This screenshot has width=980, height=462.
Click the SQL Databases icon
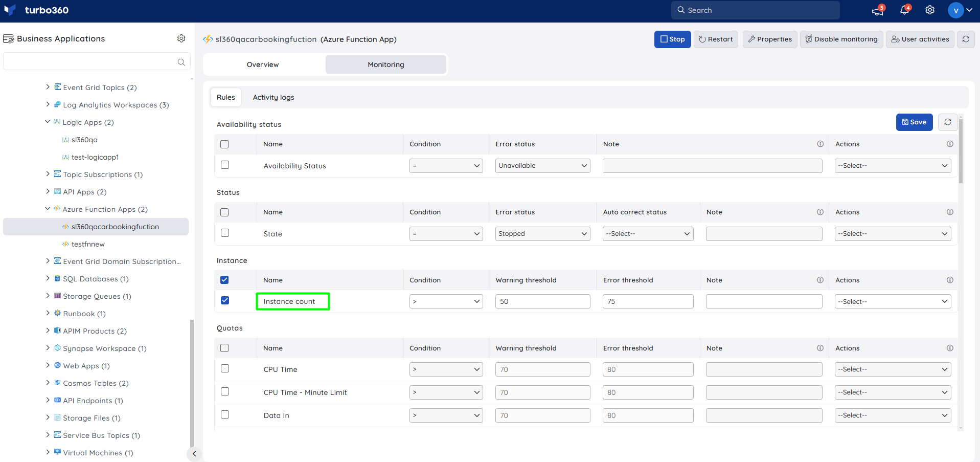[57, 278]
